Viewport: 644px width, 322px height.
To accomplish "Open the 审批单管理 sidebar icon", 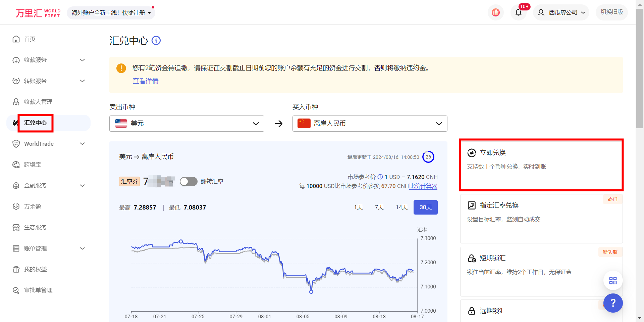I will pyautogui.click(x=16, y=290).
